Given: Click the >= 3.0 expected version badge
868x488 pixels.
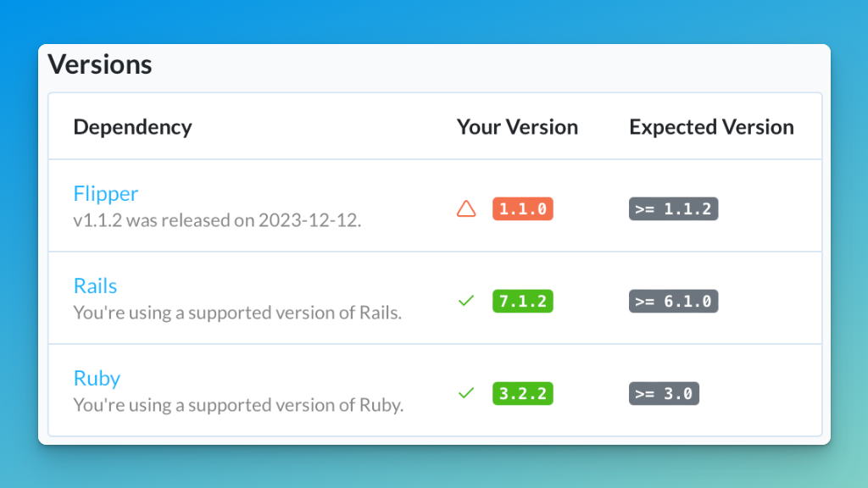Looking at the screenshot, I should click(x=664, y=393).
